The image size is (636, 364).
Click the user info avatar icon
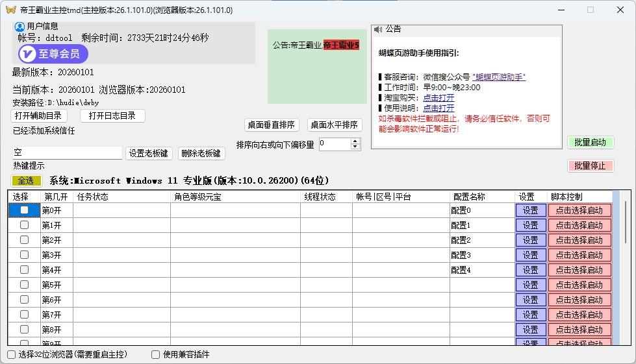click(19, 27)
